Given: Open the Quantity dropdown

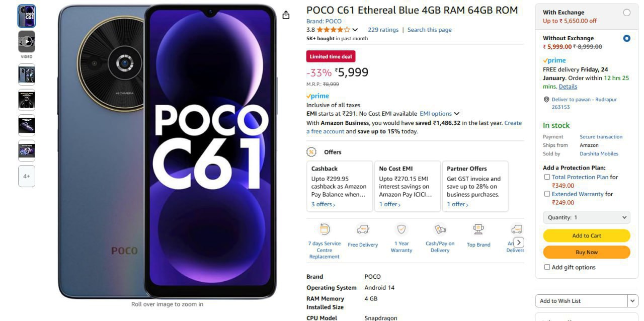Looking at the screenshot, I should point(586,217).
